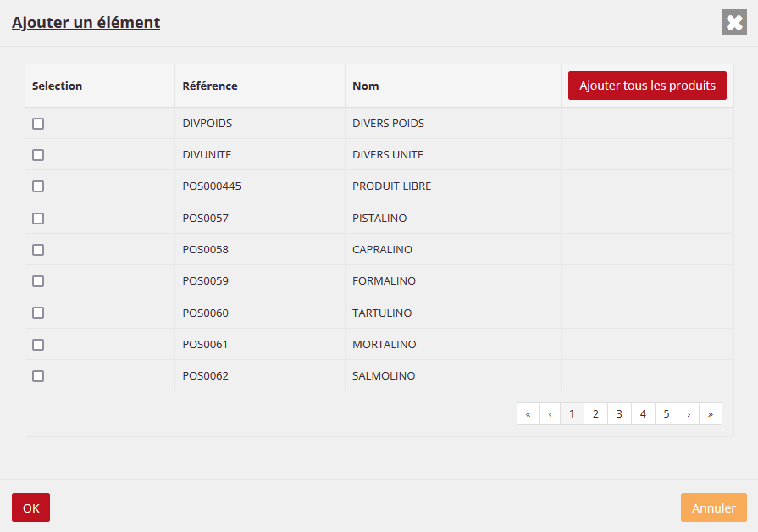Viewport: 758px width, 532px height.
Task: Enable the PISTALINO selection checkbox
Action: (38, 219)
